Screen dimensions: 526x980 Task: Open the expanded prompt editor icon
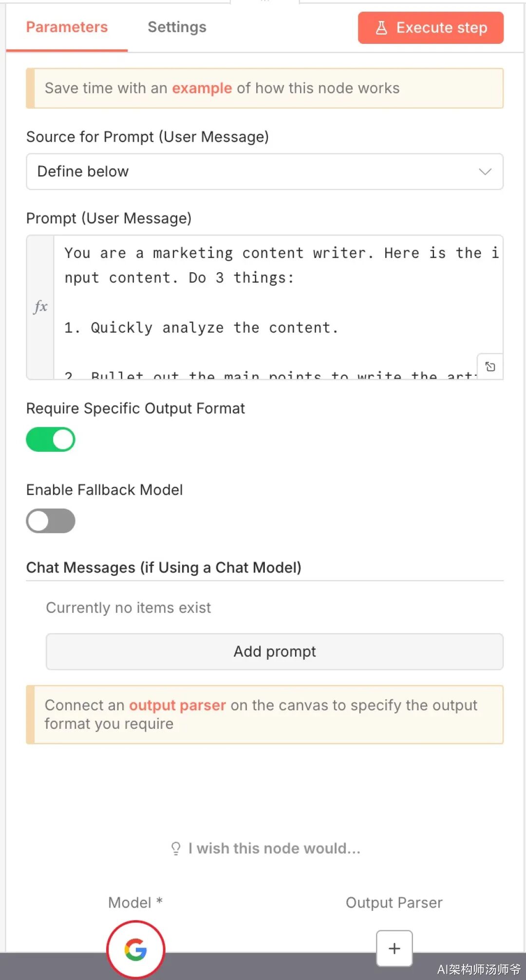pyautogui.click(x=490, y=367)
